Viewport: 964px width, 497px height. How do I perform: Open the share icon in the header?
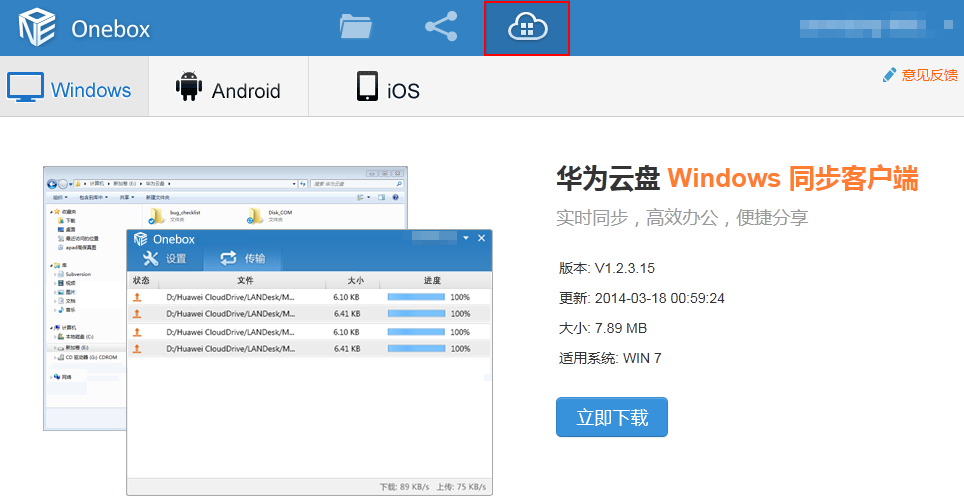coord(441,26)
